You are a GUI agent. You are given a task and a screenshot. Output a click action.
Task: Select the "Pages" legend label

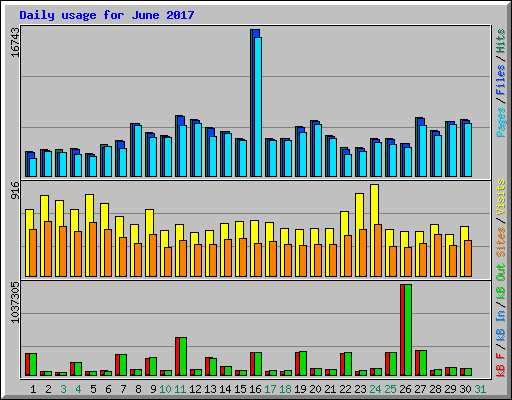coord(501,122)
